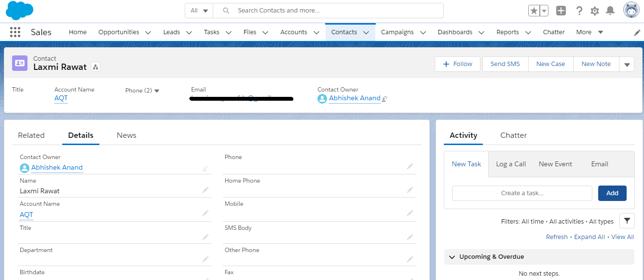
Task: Select the Log a Call tab
Action: (x=511, y=164)
